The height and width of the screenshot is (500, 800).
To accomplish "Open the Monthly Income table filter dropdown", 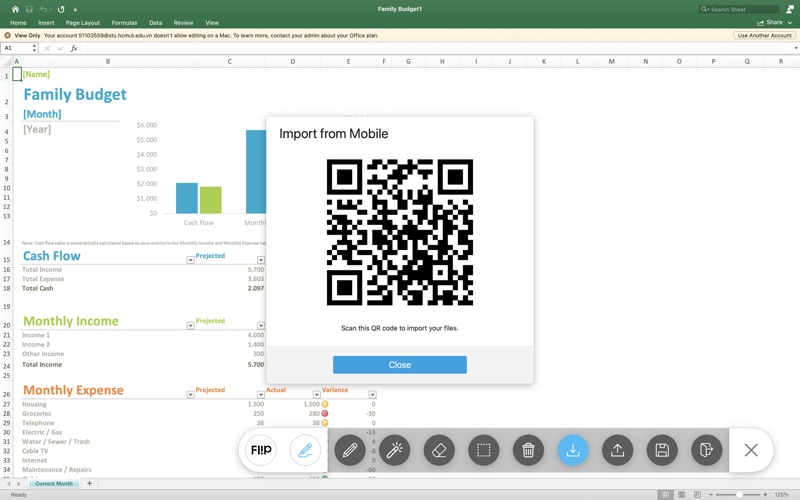I will tap(190, 326).
